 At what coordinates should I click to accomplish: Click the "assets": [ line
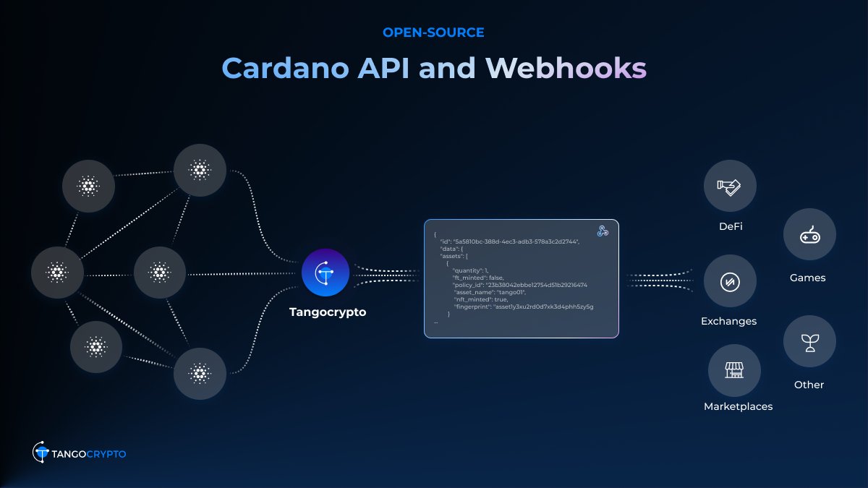454,256
